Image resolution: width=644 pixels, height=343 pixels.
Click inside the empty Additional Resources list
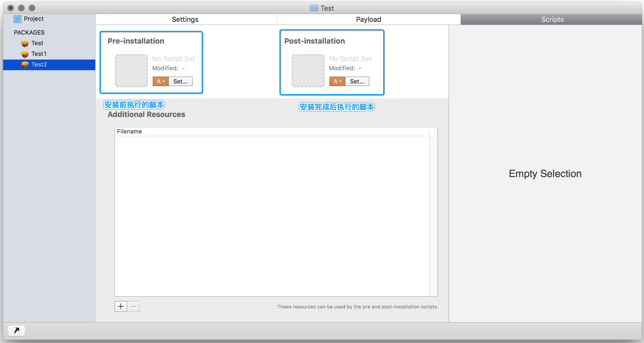(274, 213)
